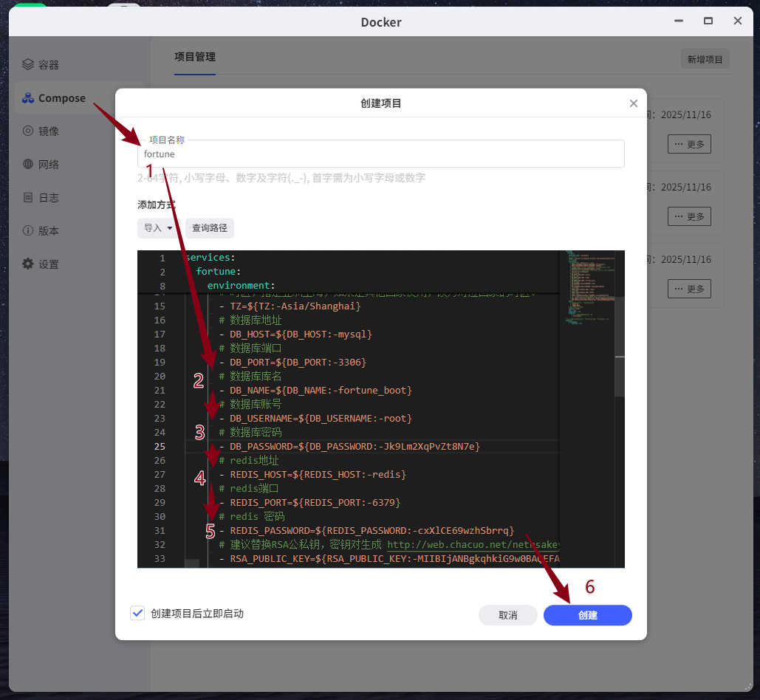760x700 pixels.
Task: Open the first project's more menu
Action: [689, 144]
